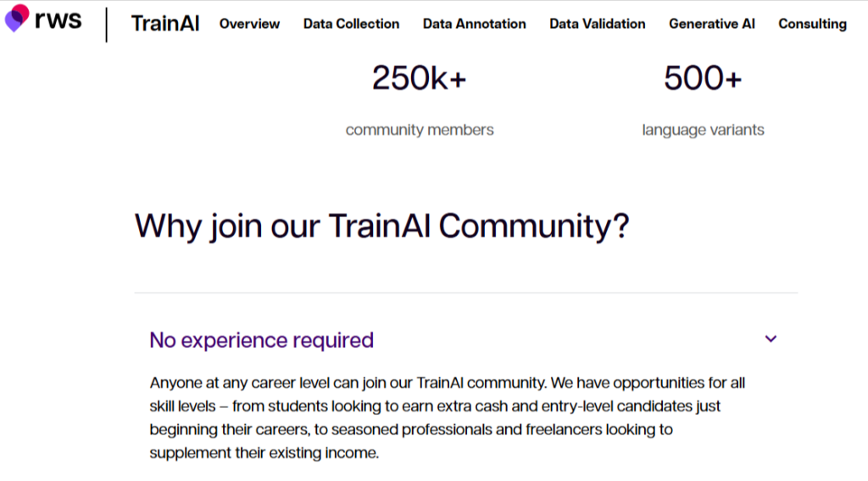868x481 pixels.
Task: Click the "language variants" label
Action: (703, 130)
